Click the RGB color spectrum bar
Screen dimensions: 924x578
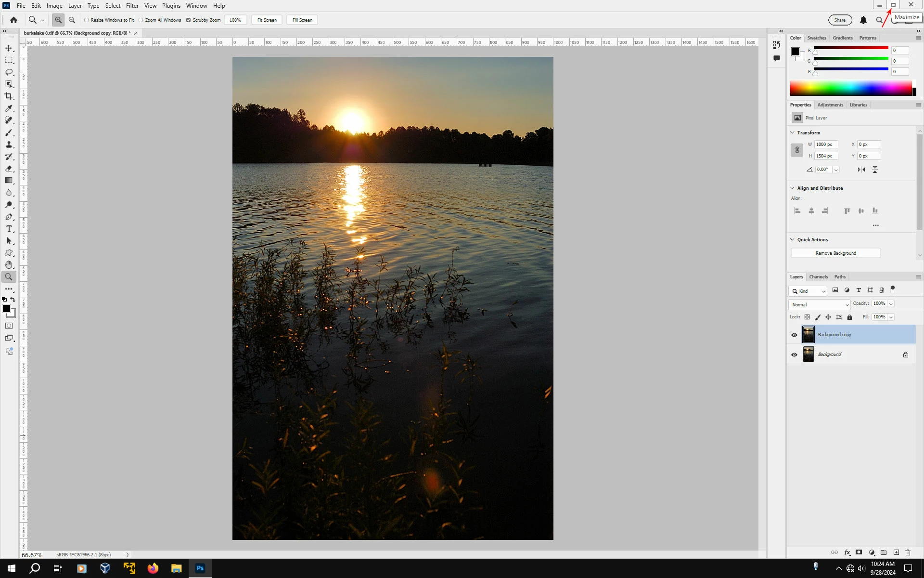pos(850,89)
